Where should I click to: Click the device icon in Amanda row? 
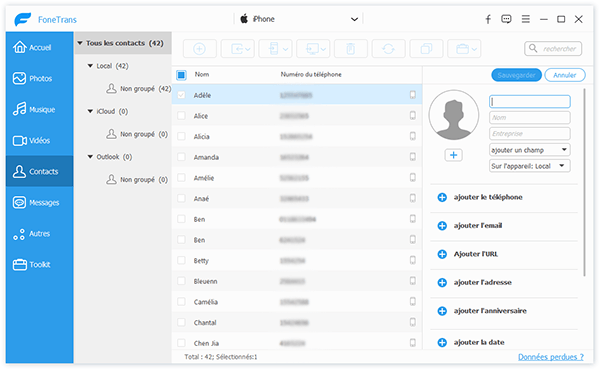412,157
